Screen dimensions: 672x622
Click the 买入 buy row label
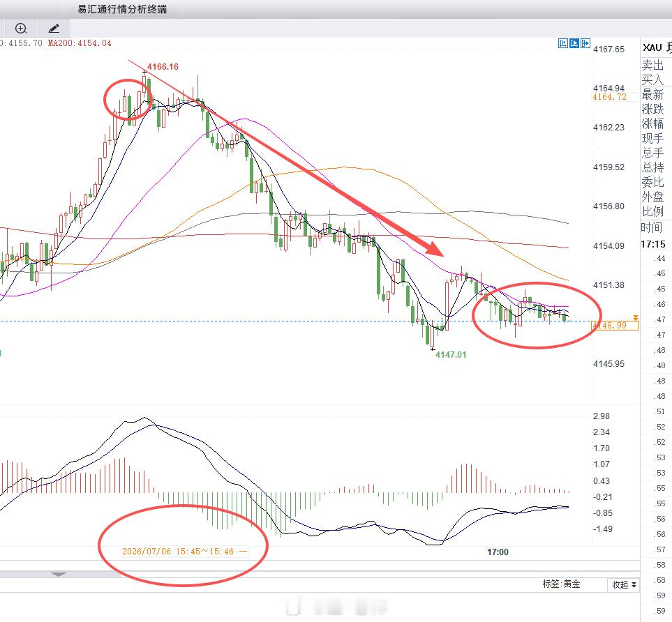point(652,79)
